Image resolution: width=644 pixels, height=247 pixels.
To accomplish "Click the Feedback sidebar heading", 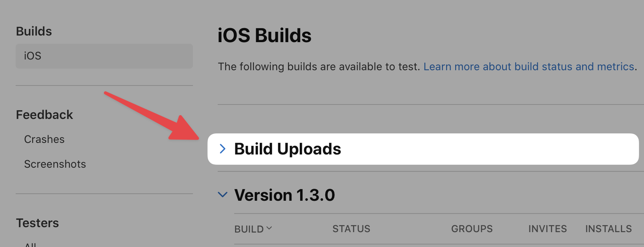I will (45, 115).
